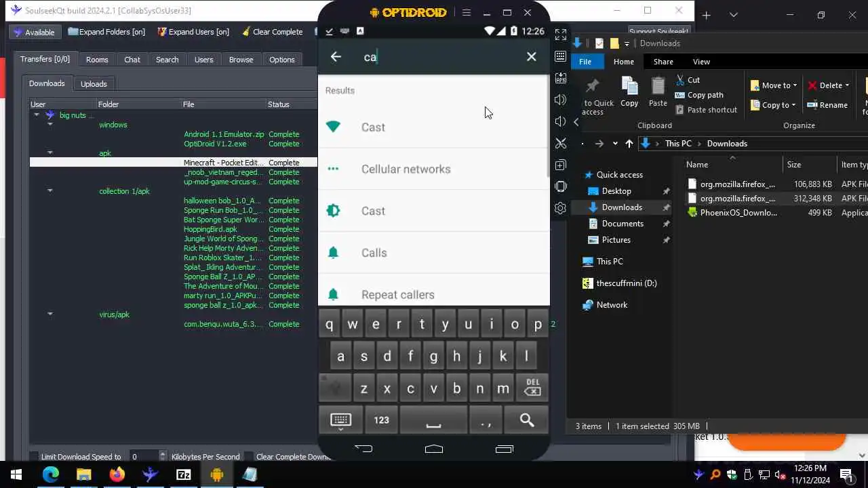Image resolution: width=868 pixels, height=488 pixels.
Task: Tap the shift key on Android keyboard
Action: coord(335,388)
